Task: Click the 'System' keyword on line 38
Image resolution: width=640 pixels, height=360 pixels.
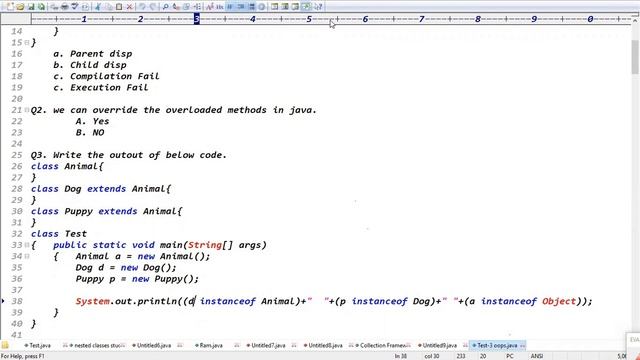Action: click(93, 301)
